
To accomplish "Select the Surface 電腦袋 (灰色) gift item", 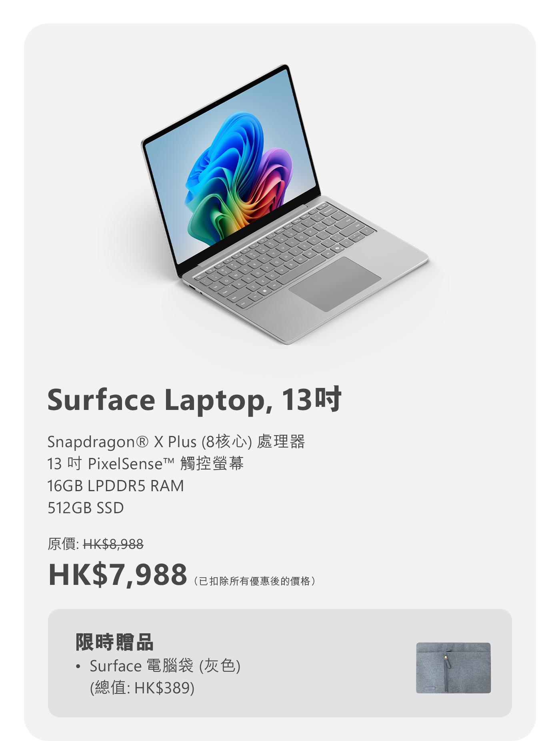I will click(x=165, y=666).
